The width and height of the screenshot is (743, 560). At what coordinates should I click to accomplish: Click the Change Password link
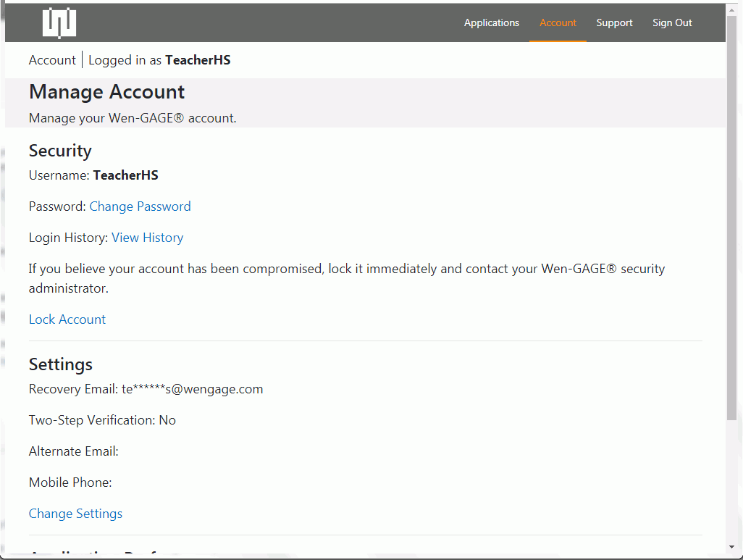(x=140, y=206)
